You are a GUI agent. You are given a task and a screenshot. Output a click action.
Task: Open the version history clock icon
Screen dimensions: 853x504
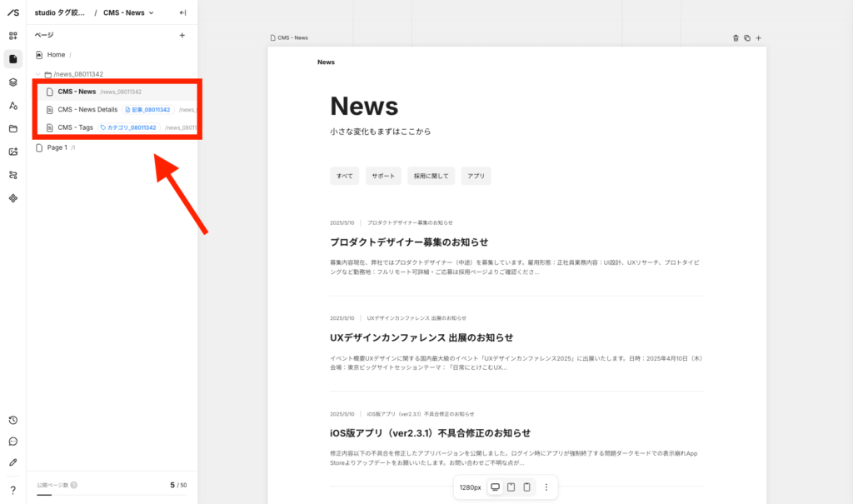[x=12, y=421]
